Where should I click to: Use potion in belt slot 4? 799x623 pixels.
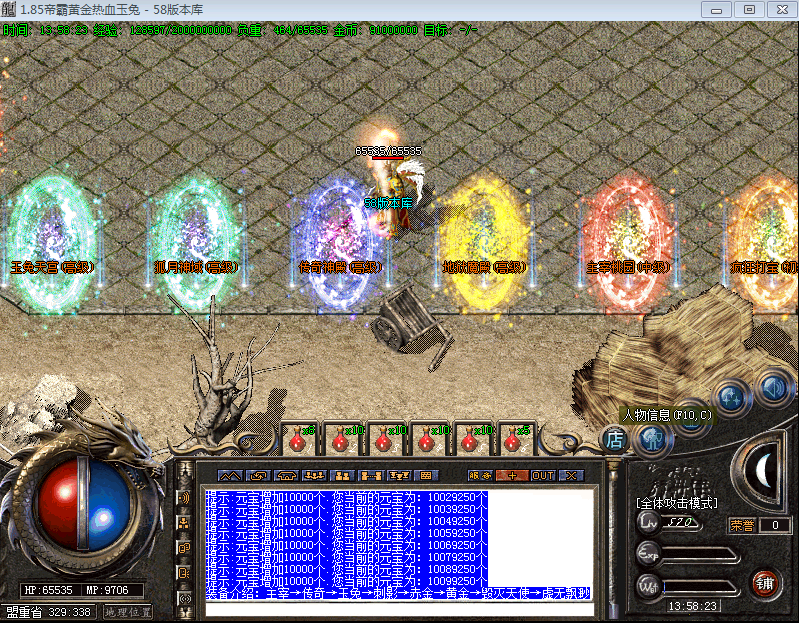tap(430, 439)
